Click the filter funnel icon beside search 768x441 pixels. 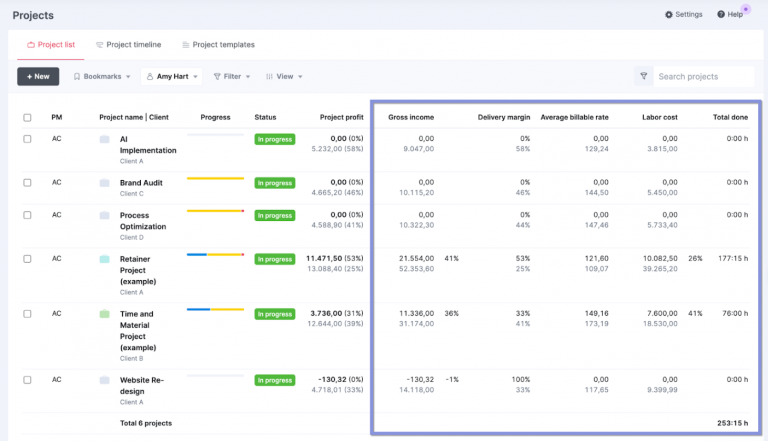pos(643,76)
